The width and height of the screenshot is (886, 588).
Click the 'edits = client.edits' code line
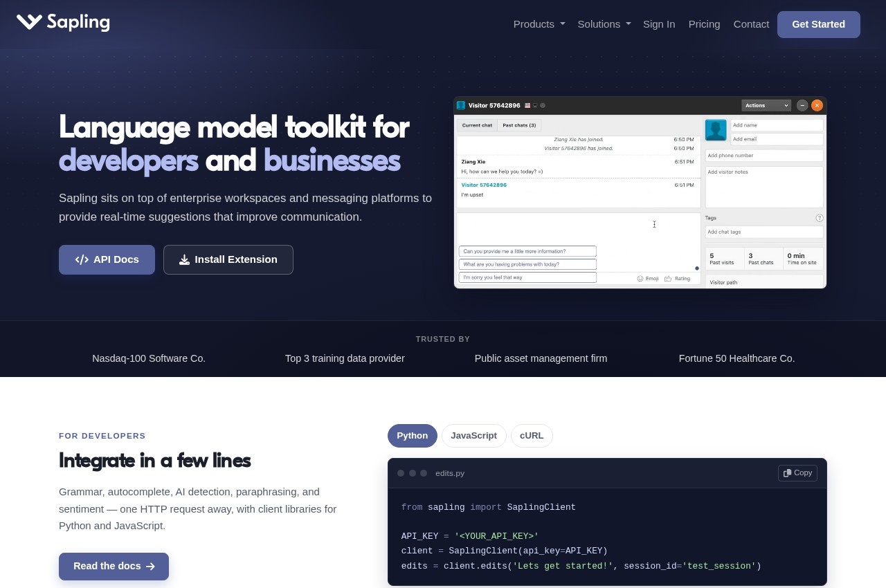(581, 566)
